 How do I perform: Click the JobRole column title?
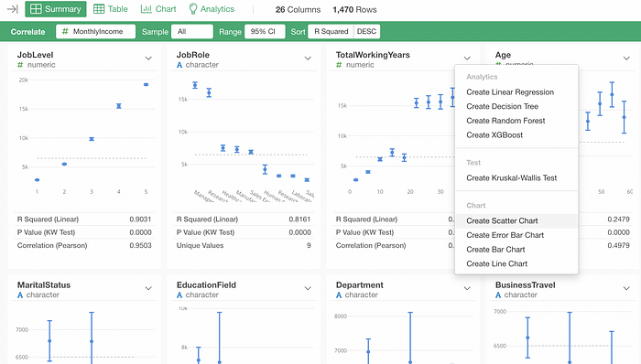(x=193, y=55)
